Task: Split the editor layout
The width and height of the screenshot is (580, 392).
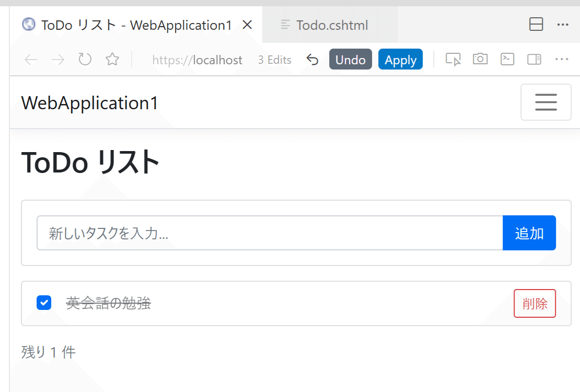Action: 536,25
